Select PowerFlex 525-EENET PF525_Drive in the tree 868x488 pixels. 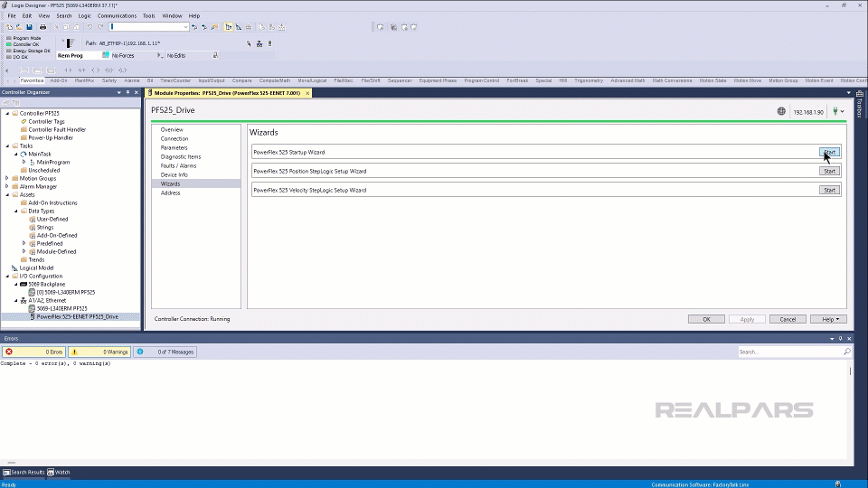(77, 317)
